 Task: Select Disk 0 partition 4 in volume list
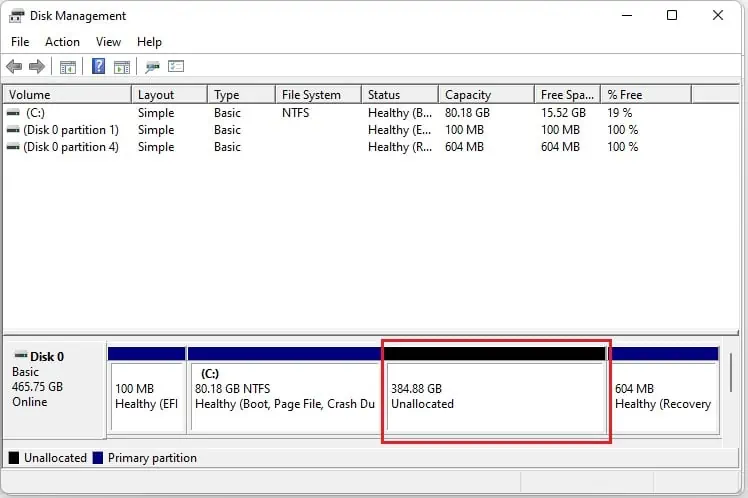pyautogui.click(x=72, y=147)
